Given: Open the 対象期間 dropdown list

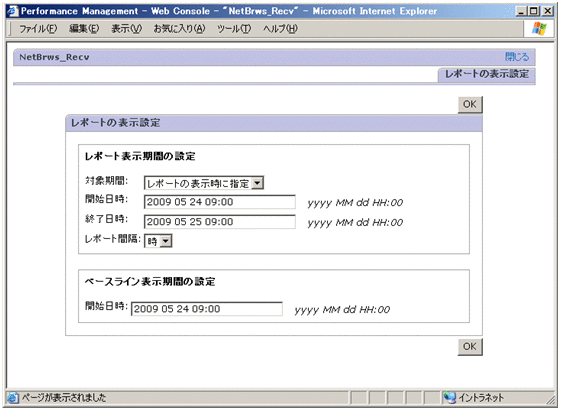Looking at the screenshot, I should point(204,183).
